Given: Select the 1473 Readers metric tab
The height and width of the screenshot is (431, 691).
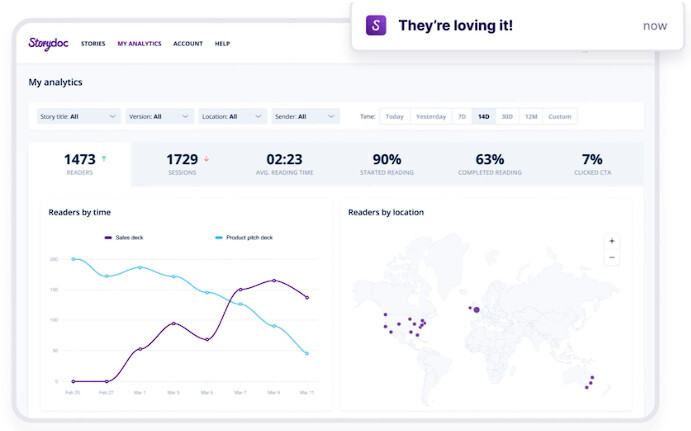Looking at the screenshot, I should 80,164.
